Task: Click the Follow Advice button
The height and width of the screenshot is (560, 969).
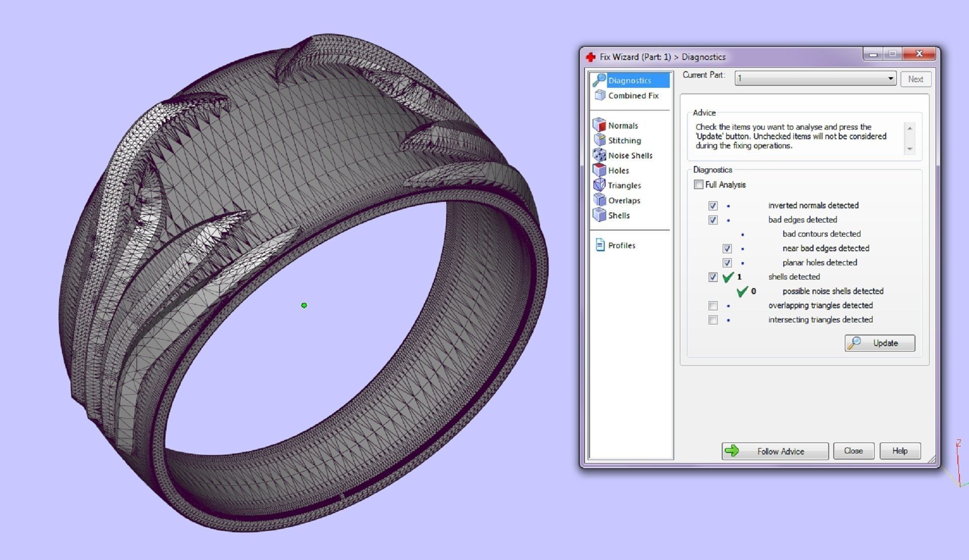Action: [775, 451]
